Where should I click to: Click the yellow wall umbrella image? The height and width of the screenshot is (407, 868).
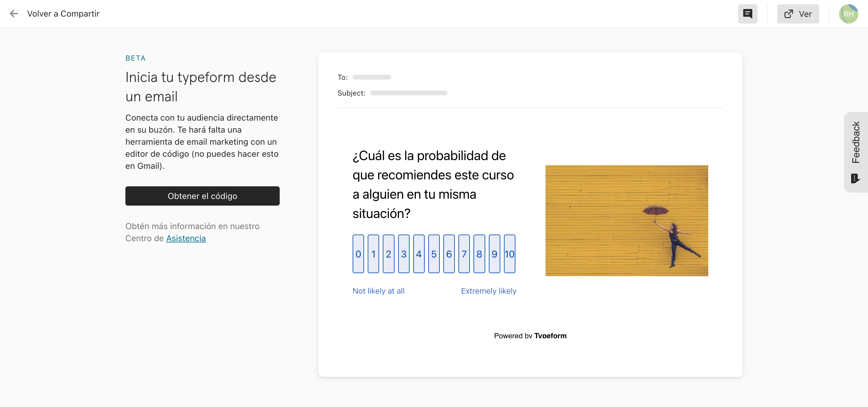tap(626, 221)
